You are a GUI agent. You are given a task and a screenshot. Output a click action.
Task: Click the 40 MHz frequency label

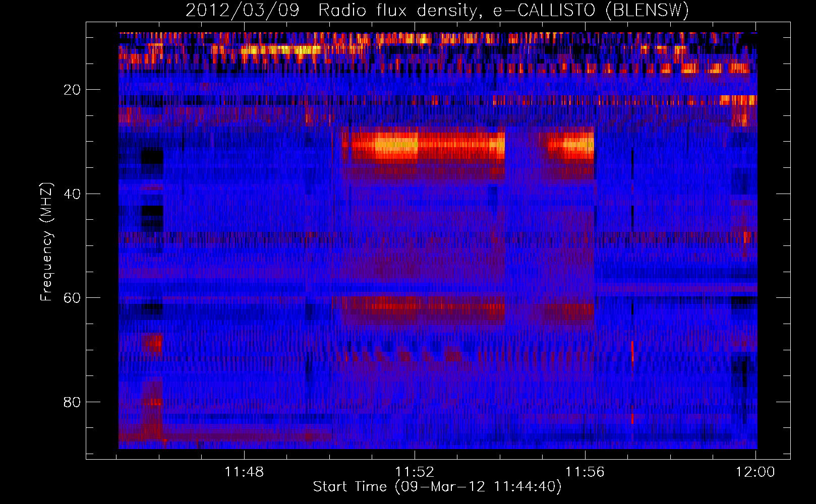pyautogui.click(x=72, y=194)
